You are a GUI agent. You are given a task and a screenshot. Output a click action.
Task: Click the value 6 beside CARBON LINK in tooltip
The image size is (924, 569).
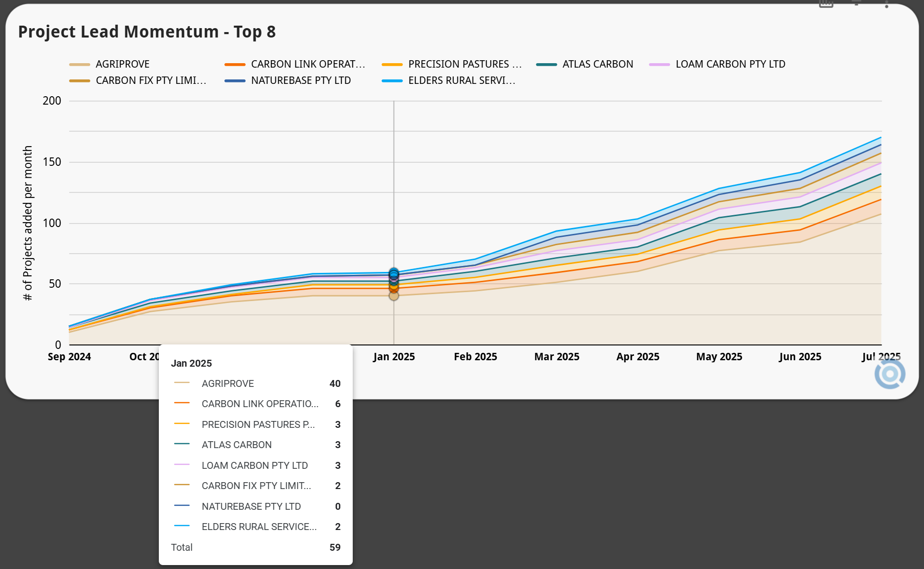[x=338, y=404]
